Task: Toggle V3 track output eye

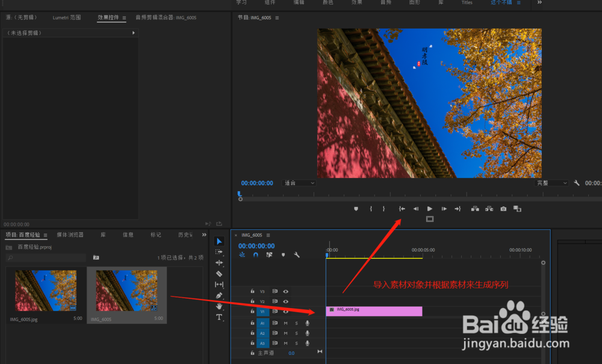Action: coord(285,292)
